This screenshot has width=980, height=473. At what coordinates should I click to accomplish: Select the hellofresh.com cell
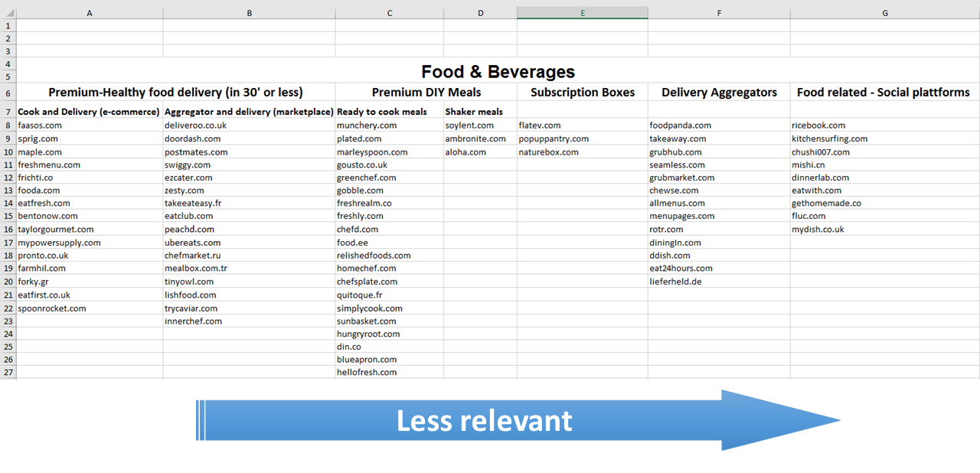tap(390, 372)
